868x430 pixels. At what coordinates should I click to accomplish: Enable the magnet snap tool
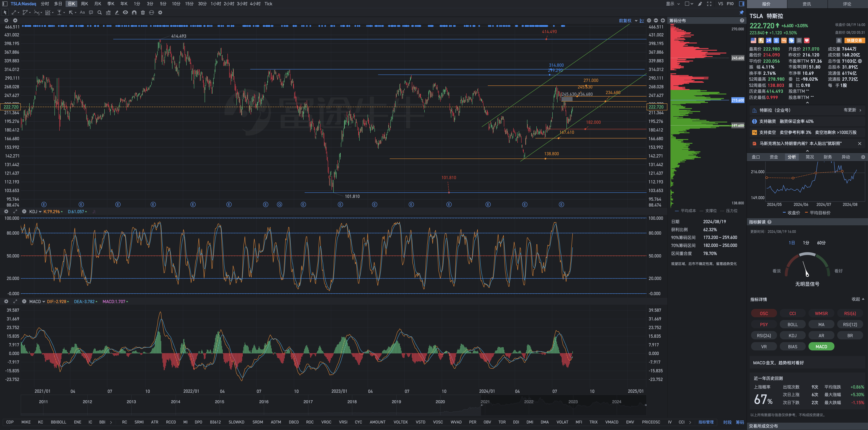pyautogui.click(x=134, y=12)
